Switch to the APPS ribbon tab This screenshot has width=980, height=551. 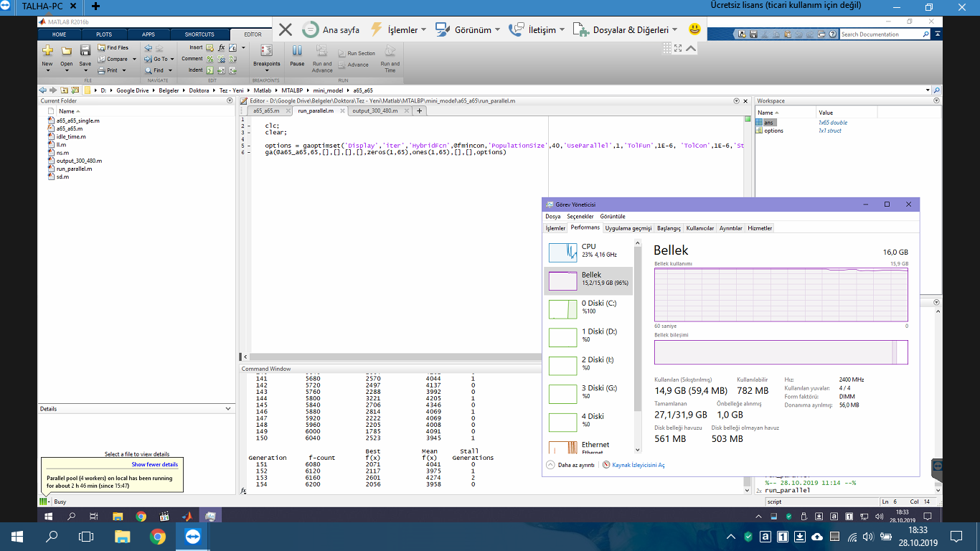(148, 34)
